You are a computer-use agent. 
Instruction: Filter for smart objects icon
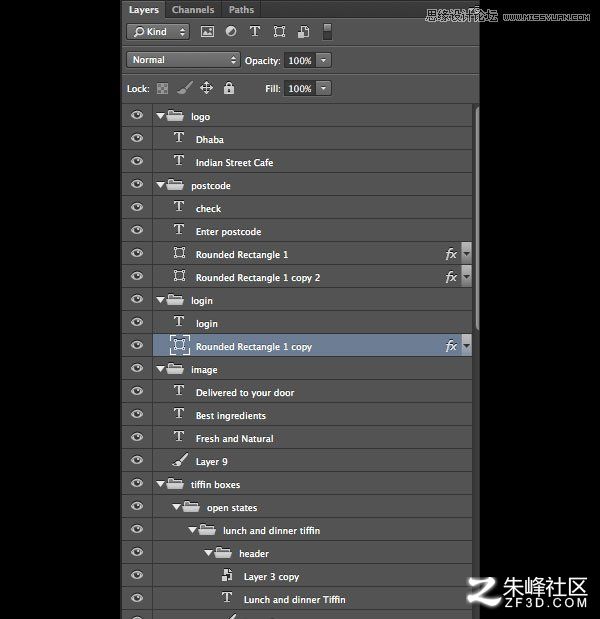tap(304, 32)
